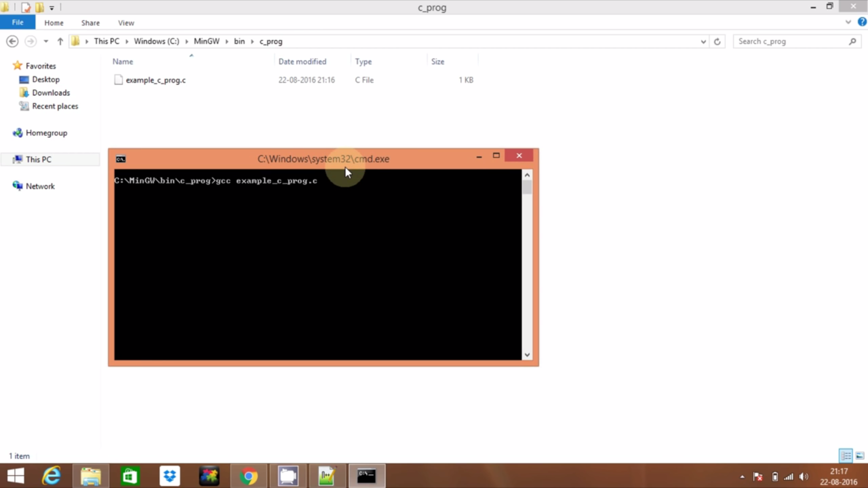Expand the ribbon with the chevron arrow
Screen dimensions: 868x488
pos(848,22)
